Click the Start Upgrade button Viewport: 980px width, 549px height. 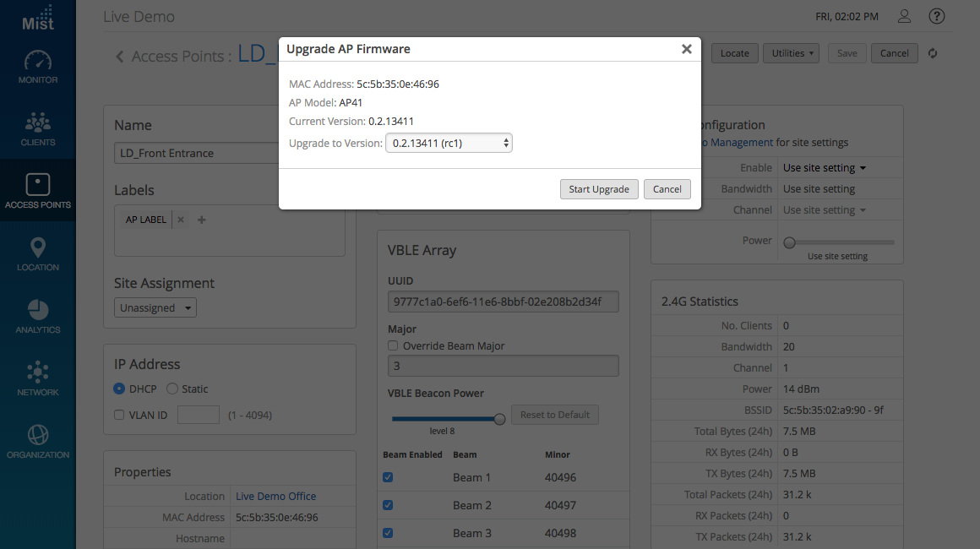click(598, 189)
